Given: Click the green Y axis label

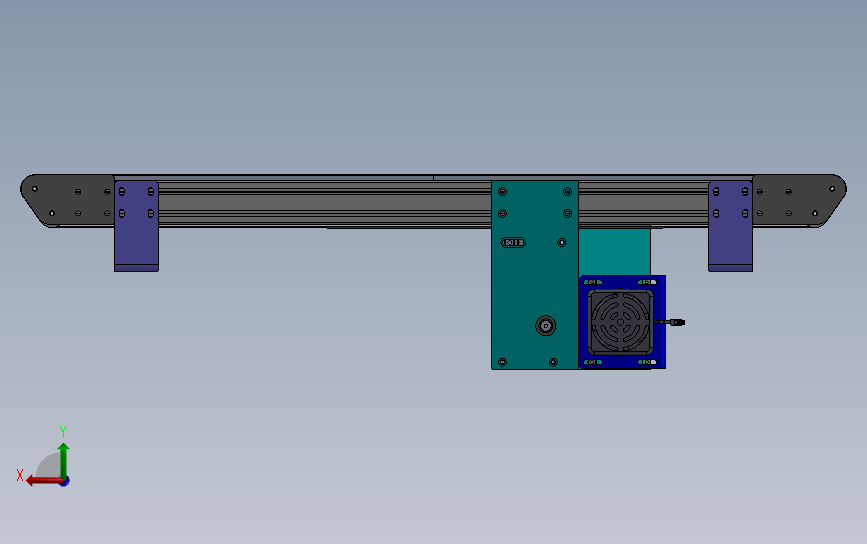Looking at the screenshot, I should pos(63,431).
